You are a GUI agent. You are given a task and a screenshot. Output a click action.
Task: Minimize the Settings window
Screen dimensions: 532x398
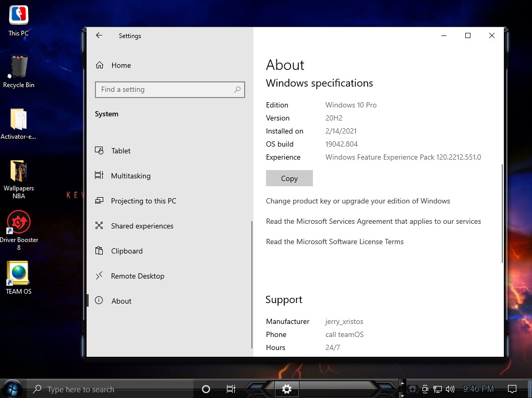(x=443, y=35)
